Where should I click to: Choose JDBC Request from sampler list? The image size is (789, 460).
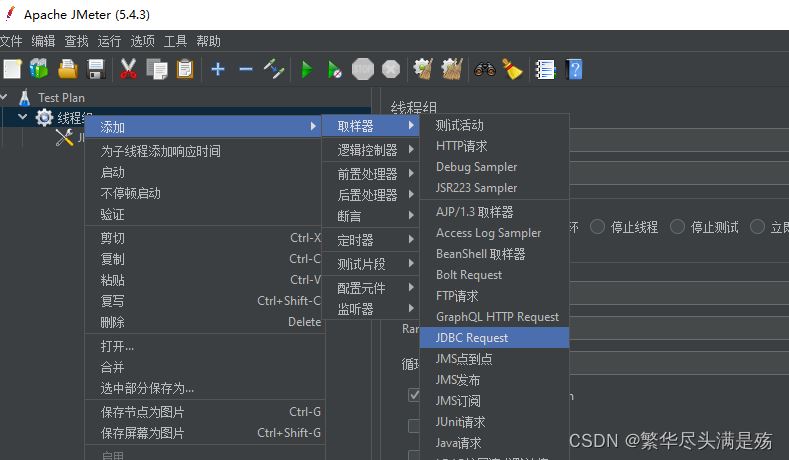tap(472, 338)
